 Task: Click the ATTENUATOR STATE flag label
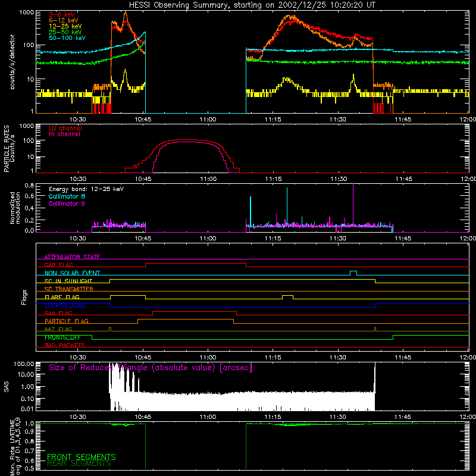click(x=72, y=257)
